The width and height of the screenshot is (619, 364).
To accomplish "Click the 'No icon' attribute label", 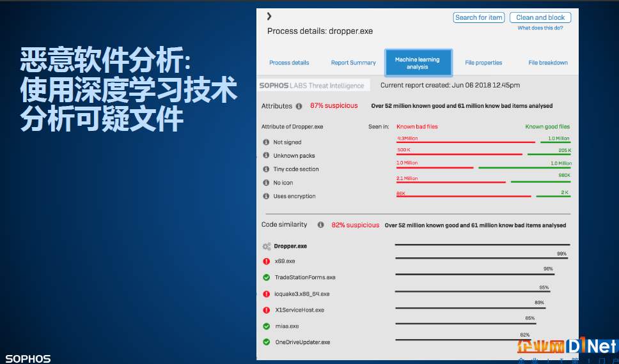I will [283, 183].
